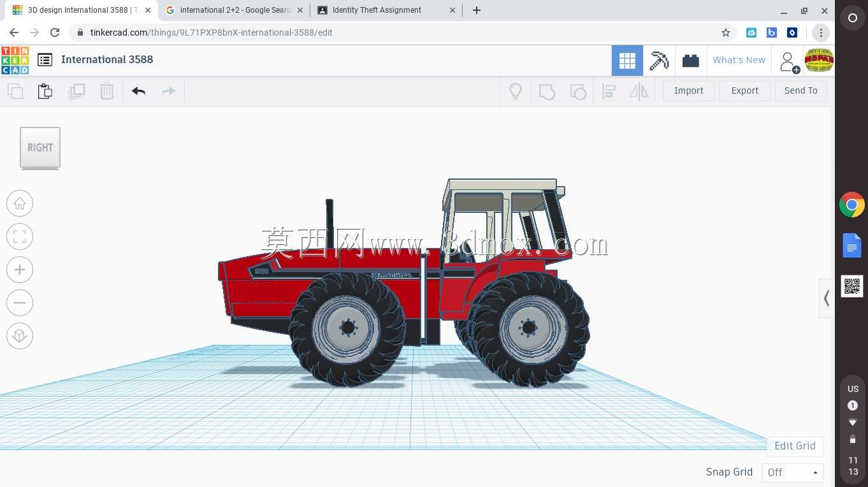Click the Align tool icon

coord(609,91)
